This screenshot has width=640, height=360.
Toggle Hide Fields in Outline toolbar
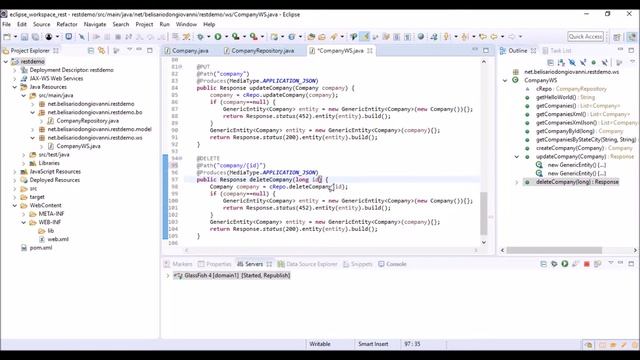572,62
